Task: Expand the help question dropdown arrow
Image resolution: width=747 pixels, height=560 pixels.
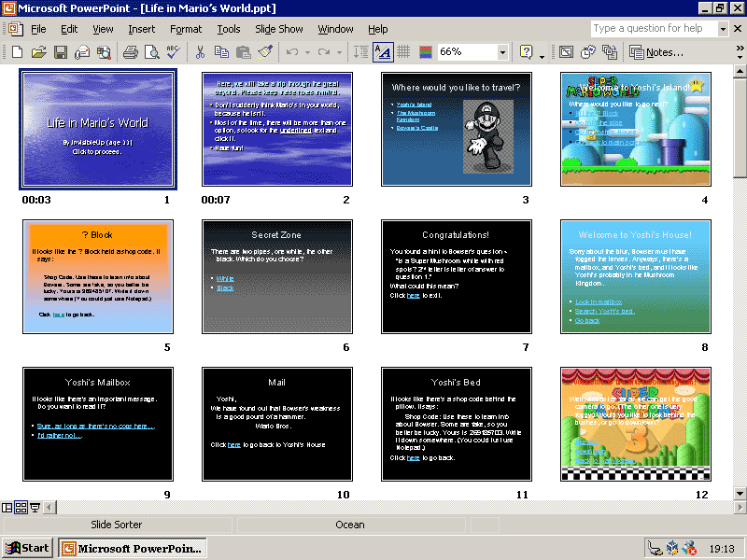Action: (723, 29)
